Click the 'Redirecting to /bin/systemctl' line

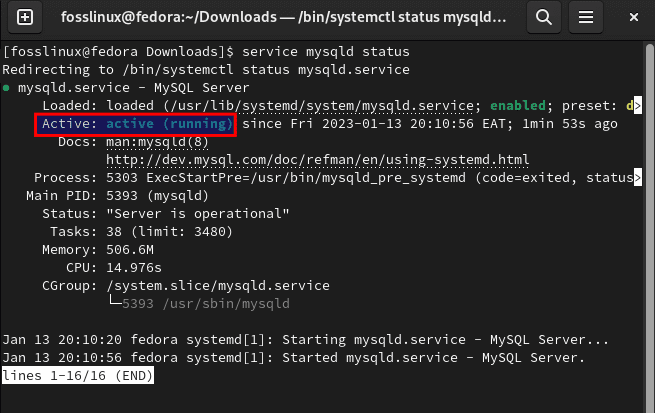click(206, 70)
